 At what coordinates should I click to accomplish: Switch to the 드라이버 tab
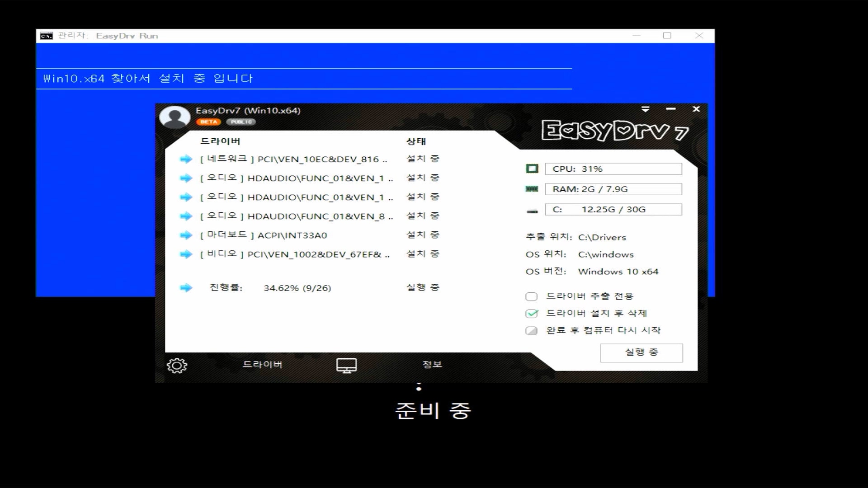coord(263,365)
